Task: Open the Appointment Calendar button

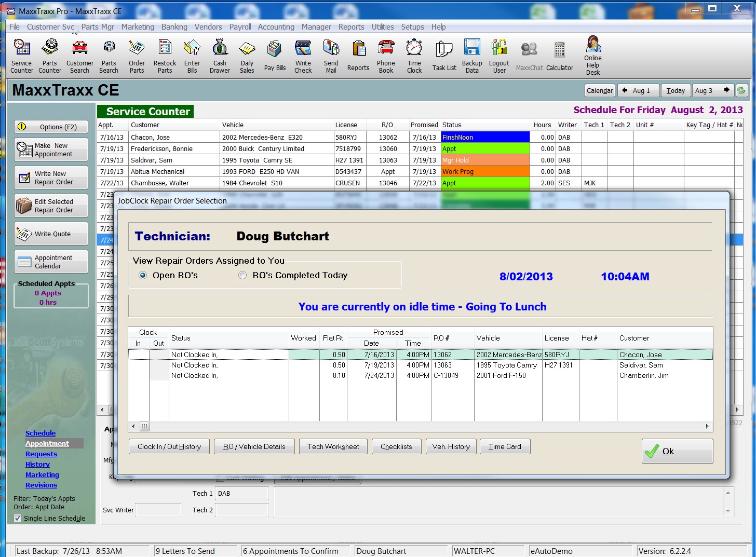Action: click(x=51, y=262)
